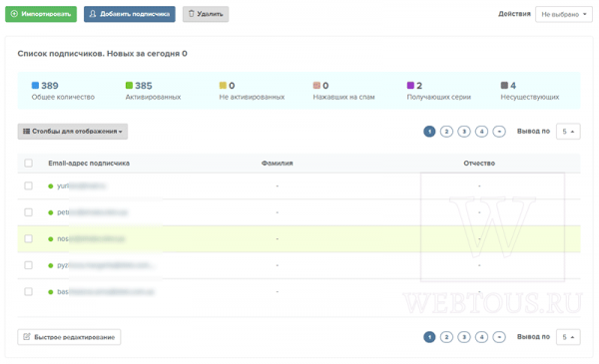The width and height of the screenshot is (599, 364).
Task: Click the purple Получающих серии color square
Action: point(410,85)
